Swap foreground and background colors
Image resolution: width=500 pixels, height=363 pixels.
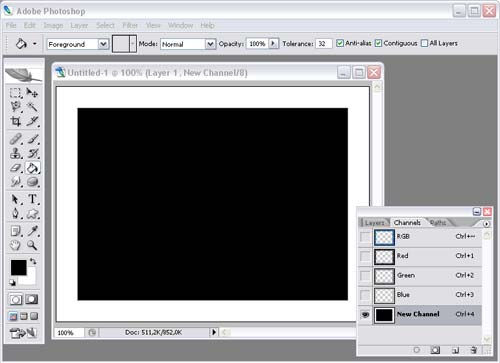(33, 261)
